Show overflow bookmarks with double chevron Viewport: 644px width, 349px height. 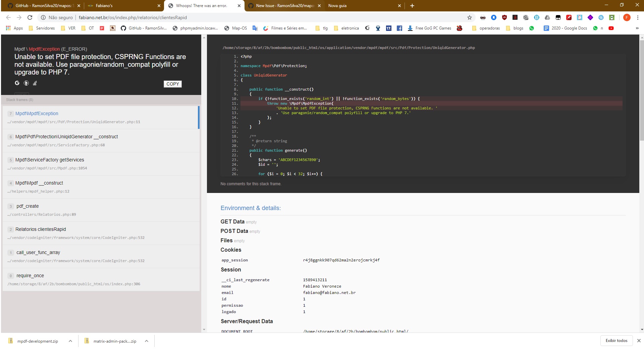tap(637, 28)
